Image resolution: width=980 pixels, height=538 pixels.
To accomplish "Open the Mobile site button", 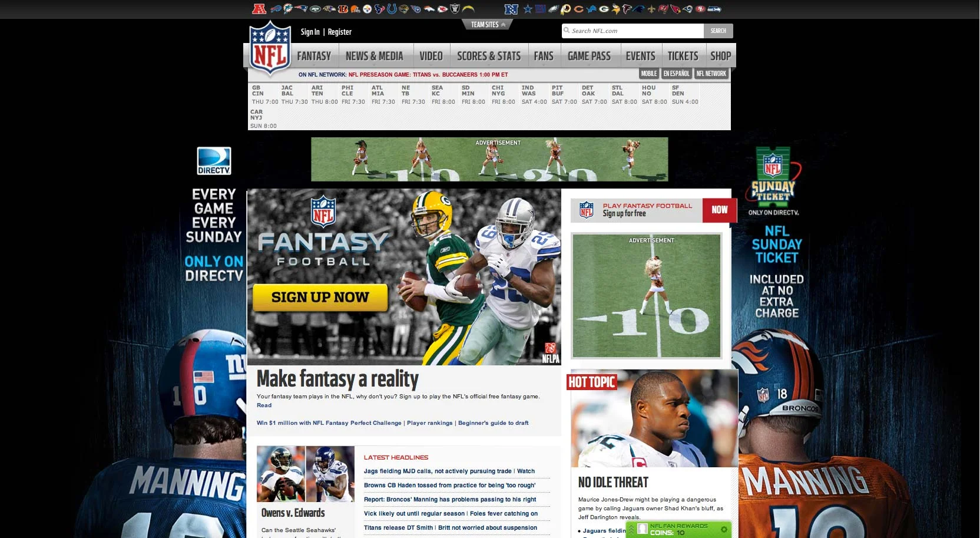I will (x=649, y=74).
